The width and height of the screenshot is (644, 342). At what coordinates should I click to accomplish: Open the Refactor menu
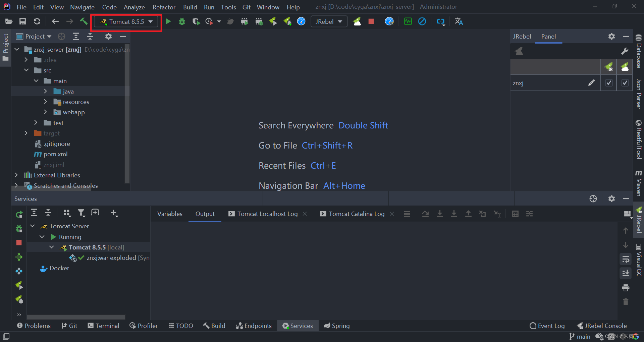pos(164,7)
